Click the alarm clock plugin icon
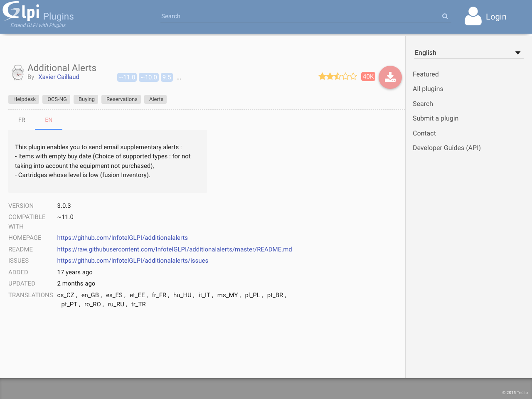Image resolution: width=532 pixels, height=399 pixels. point(17,73)
